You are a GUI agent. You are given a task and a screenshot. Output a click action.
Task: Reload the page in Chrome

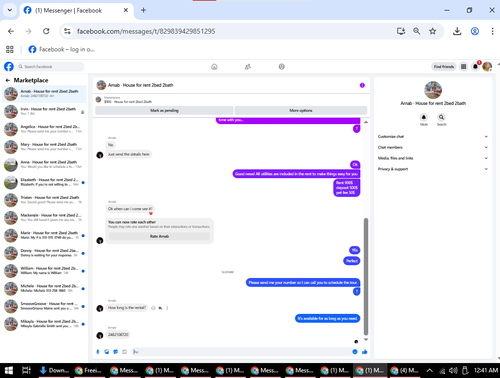46,31
